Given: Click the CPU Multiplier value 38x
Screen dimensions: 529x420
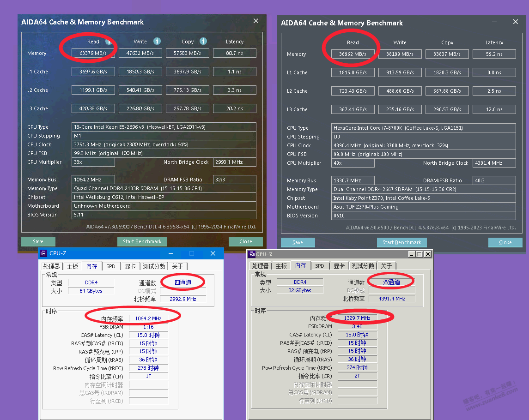Looking at the screenshot, I should click(93, 162).
